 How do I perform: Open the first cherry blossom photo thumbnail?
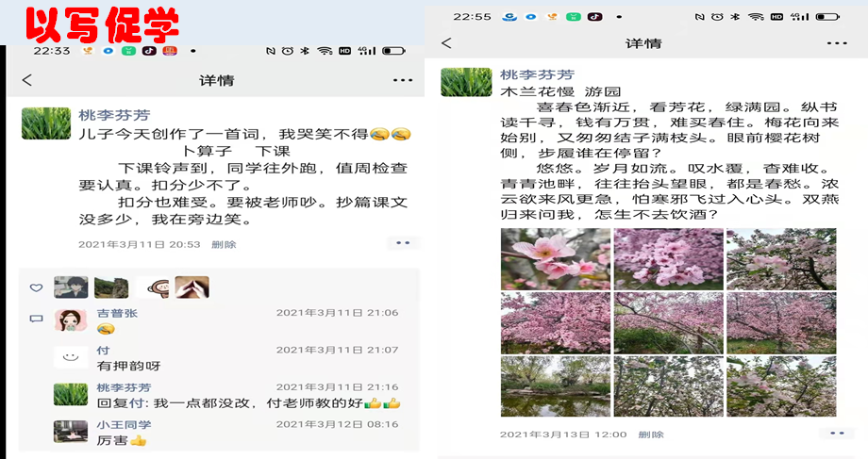pos(555,258)
